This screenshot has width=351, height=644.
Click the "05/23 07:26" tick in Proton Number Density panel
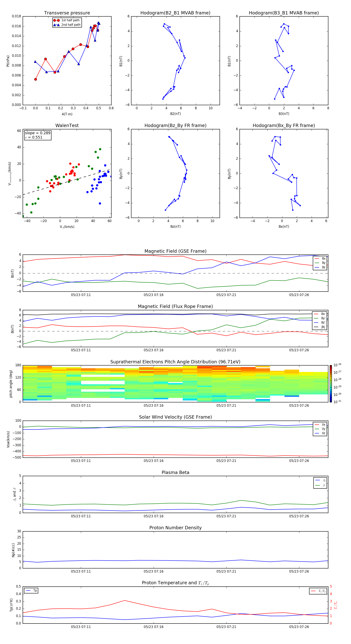point(299,571)
